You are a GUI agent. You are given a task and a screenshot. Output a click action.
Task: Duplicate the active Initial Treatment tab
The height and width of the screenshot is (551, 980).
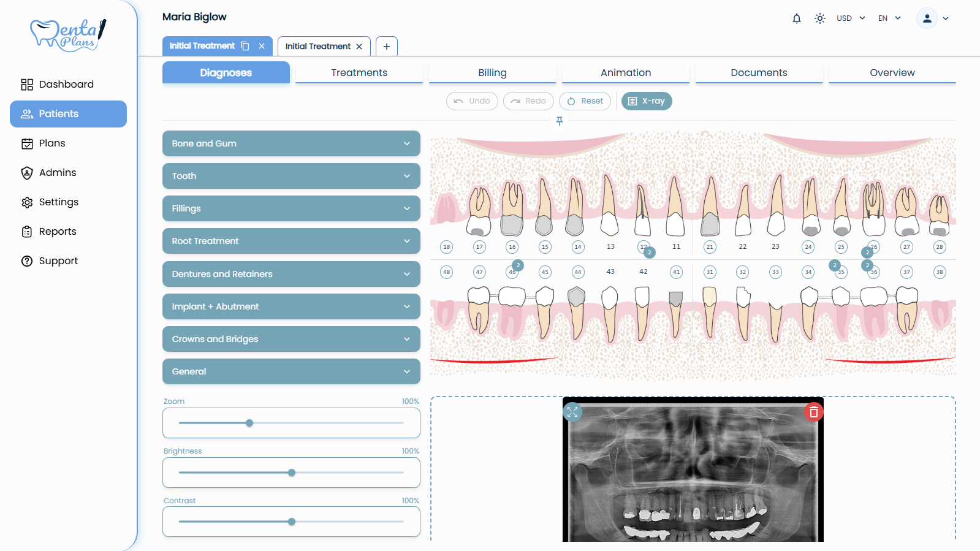(245, 46)
